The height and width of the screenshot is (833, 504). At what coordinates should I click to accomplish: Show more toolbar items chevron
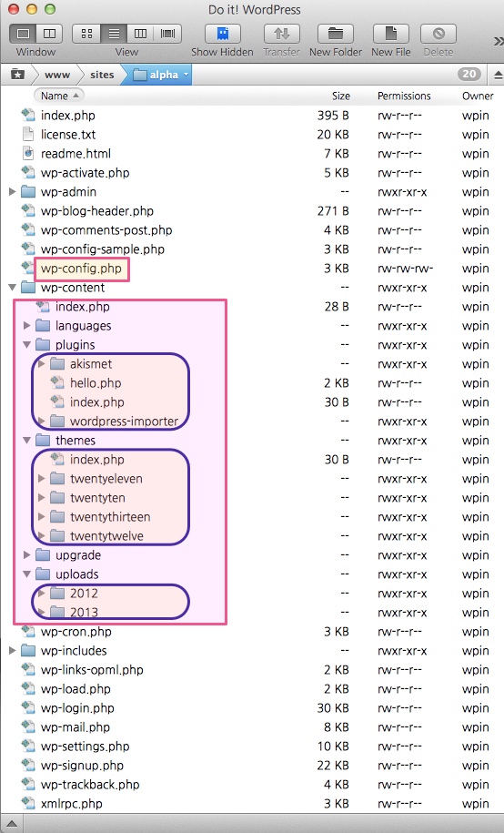(498, 41)
